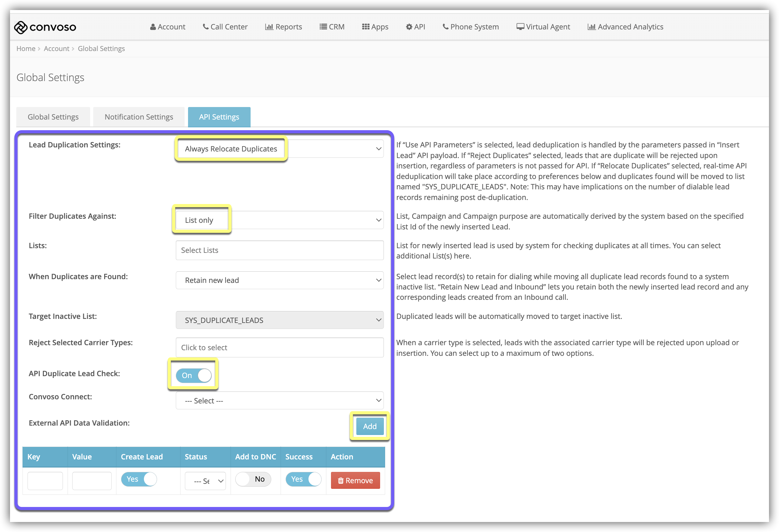Screen dimensions: 779x532
Task: Enable the Add to DNC switch
Action: (253, 479)
